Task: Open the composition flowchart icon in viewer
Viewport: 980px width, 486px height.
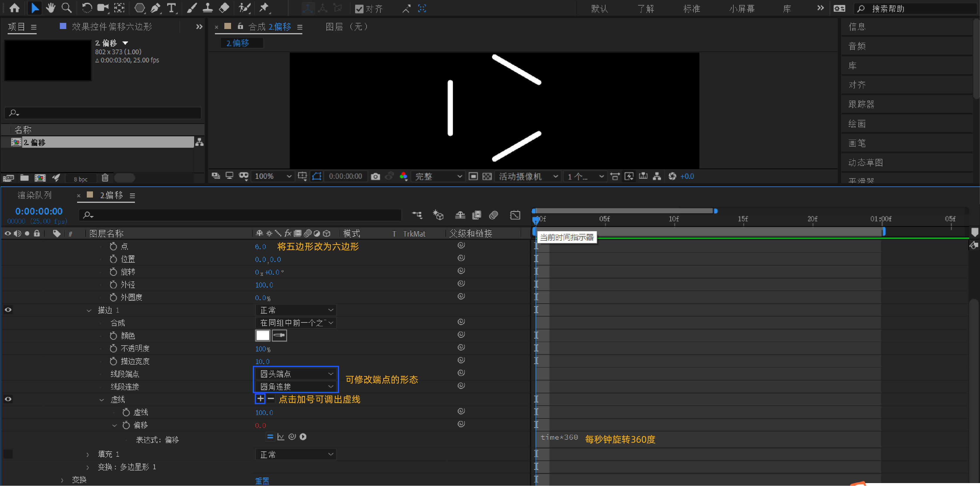Action: coord(657,176)
